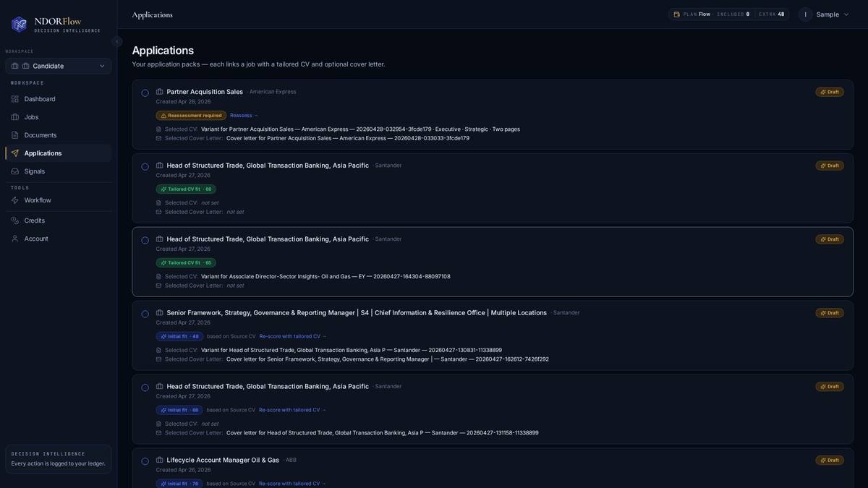Select the Partner Acquisition Sales radio button
Screen dimensions: 868x488
point(145,93)
